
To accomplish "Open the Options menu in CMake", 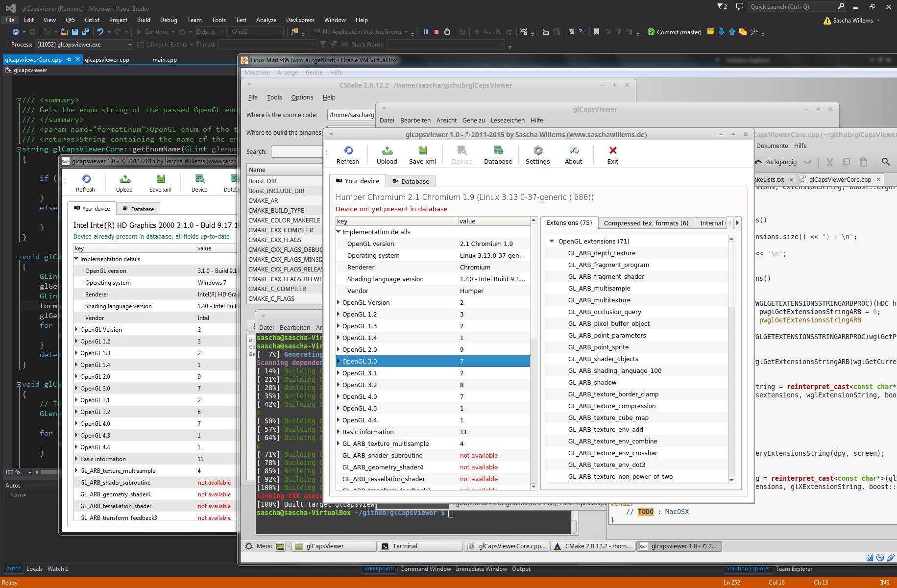I will coord(302,98).
